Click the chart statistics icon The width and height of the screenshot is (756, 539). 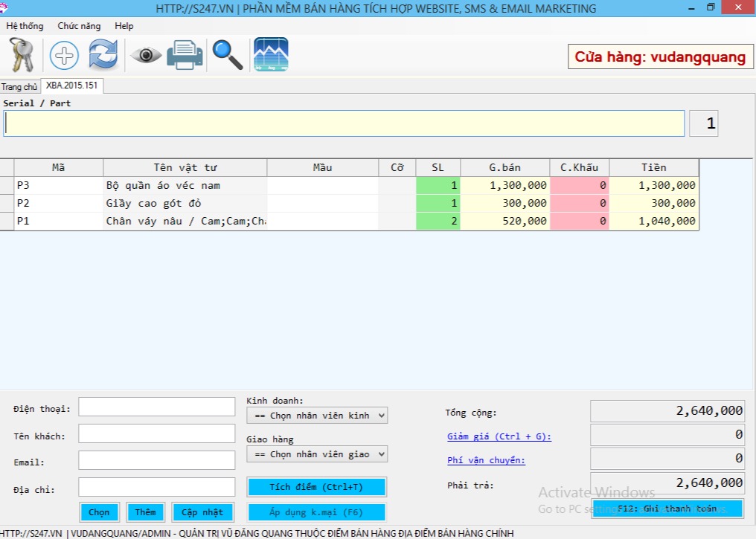tap(271, 54)
